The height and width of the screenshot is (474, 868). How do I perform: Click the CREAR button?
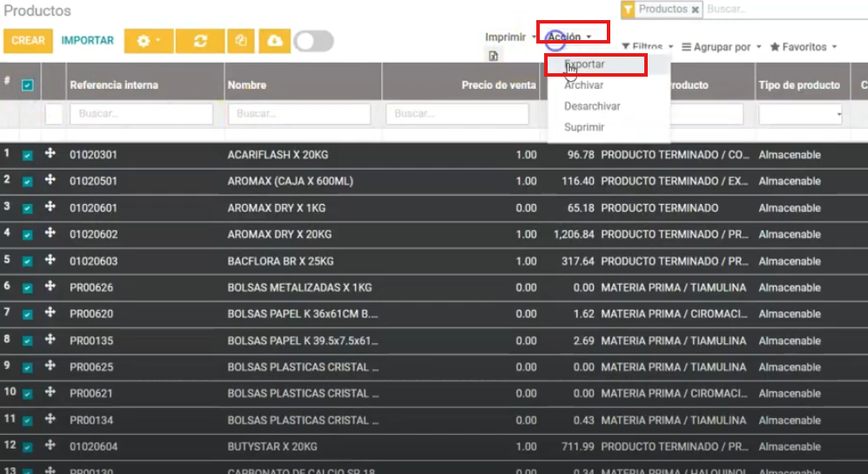pos(28,41)
